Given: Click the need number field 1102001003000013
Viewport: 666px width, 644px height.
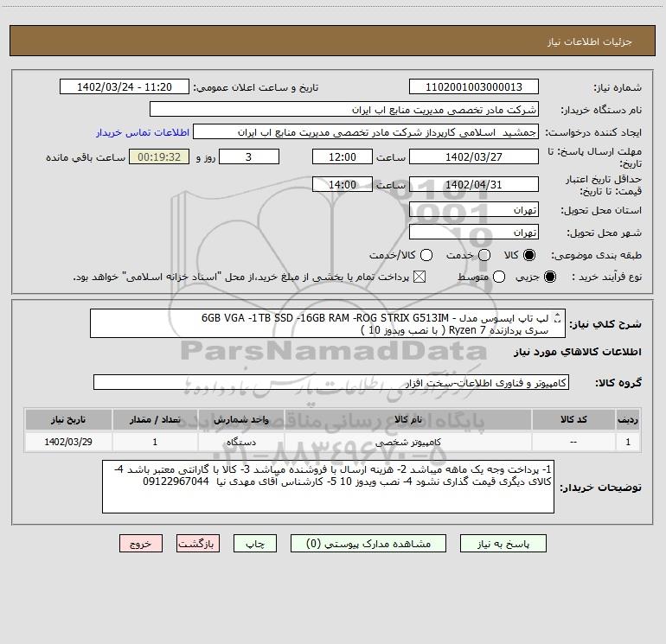Looking at the screenshot, I should (x=474, y=86).
